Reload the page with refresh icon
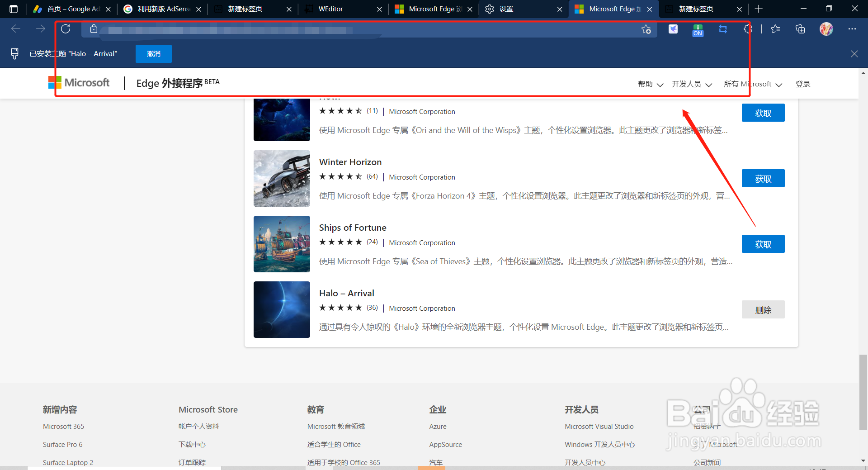Viewport: 868px width, 470px height. coord(66,29)
